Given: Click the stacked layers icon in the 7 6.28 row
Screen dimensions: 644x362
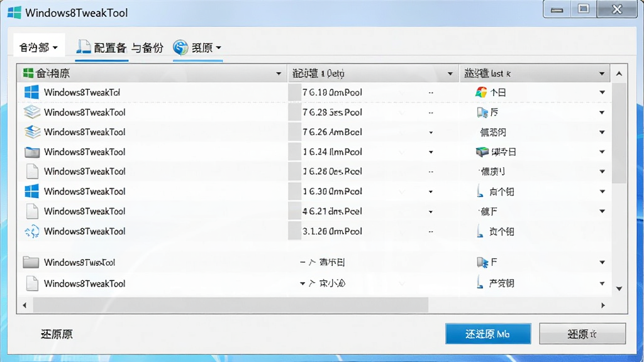Looking at the screenshot, I should 31,112.
